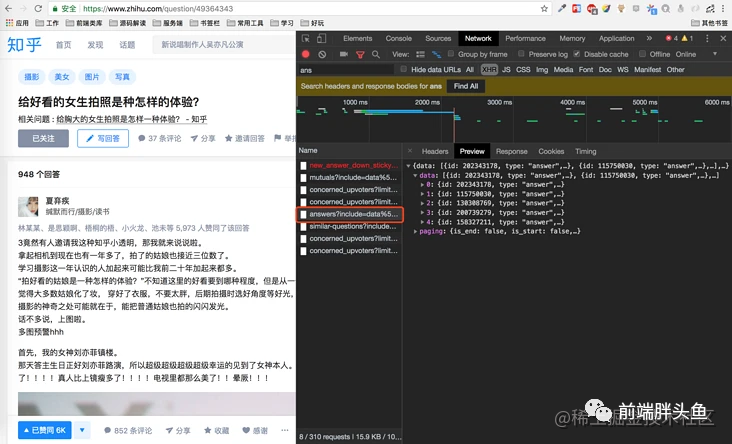Activate the inspect element picker icon
This screenshot has width=732, height=444.
tap(306, 39)
